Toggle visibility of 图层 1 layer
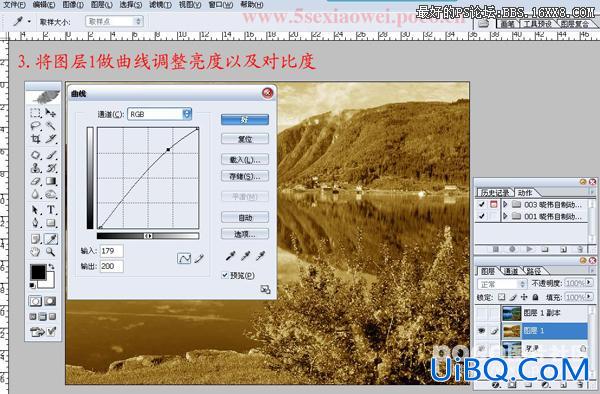Screen dimensions: 600x394 pyautogui.click(x=481, y=331)
